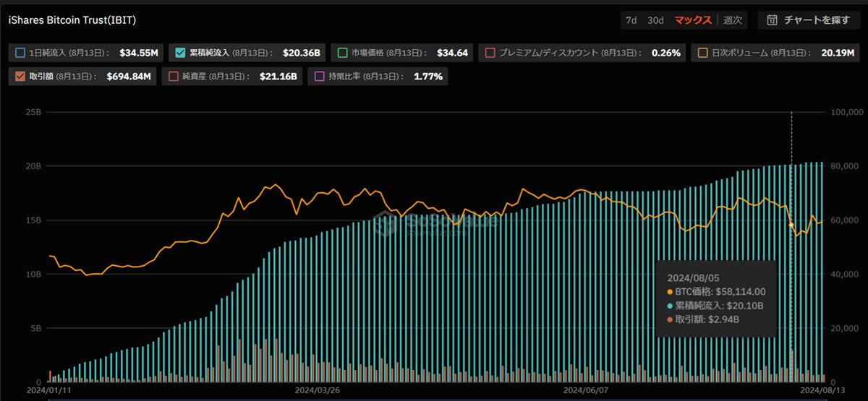Click the calendar icon in チャートを探す
This screenshot has height=401, width=868.
[772, 20]
